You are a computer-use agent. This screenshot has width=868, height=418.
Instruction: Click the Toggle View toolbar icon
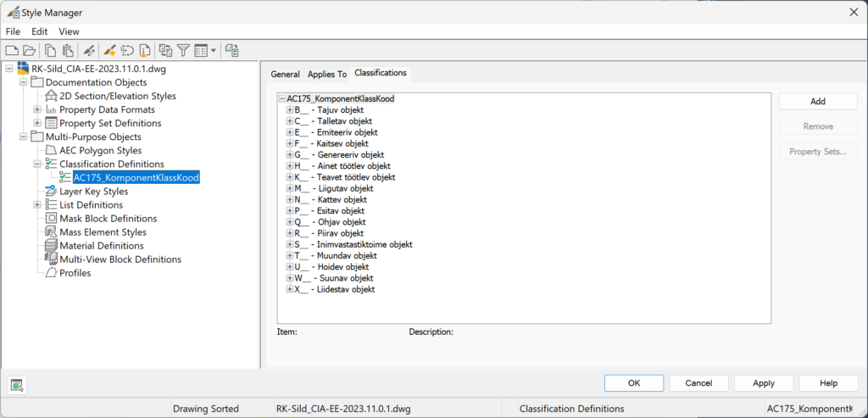tap(165, 51)
